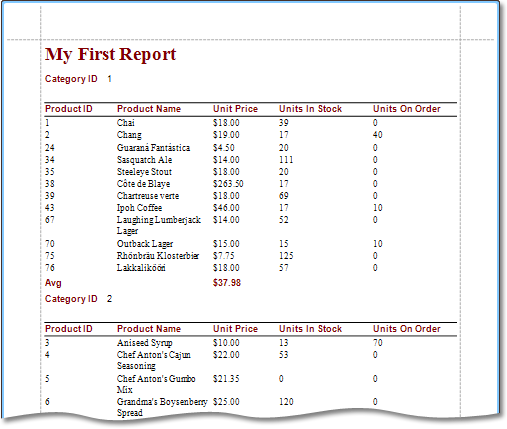The width and height of the screenshot is (507, 429).
Task: Click the My First Report title
Action: click(x=110, y=55)
